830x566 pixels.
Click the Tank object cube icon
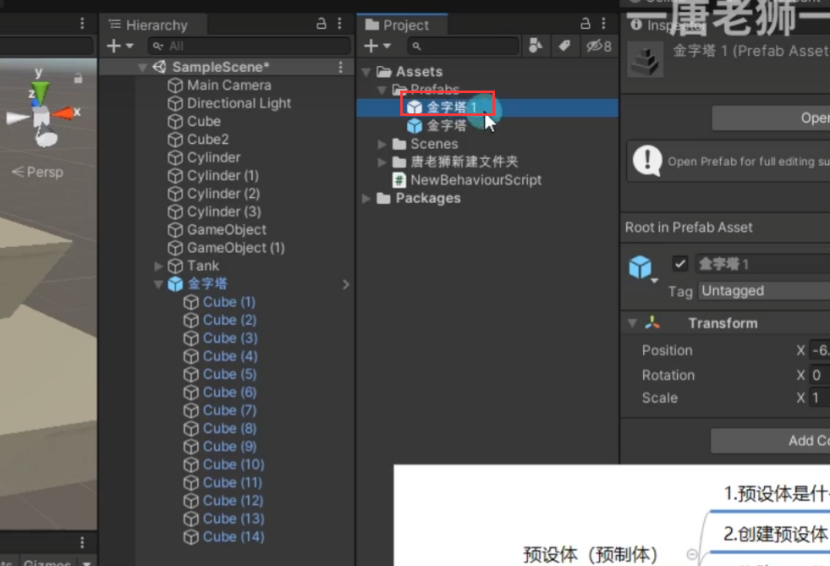(175, 266)
